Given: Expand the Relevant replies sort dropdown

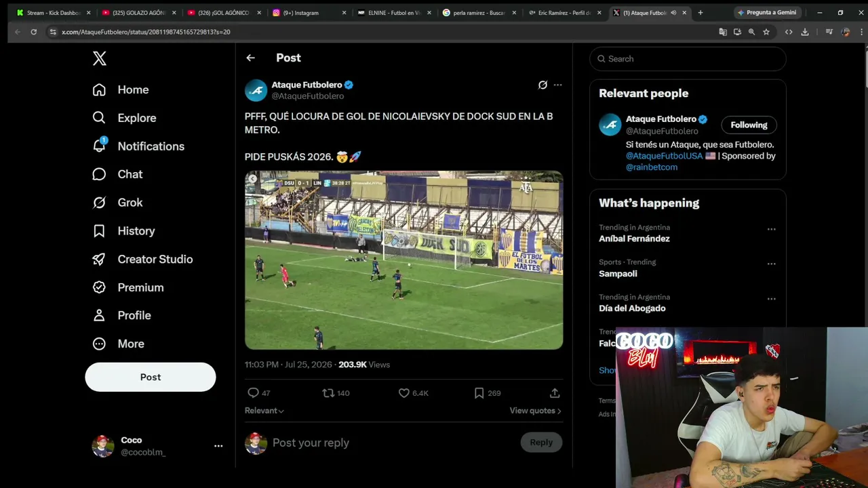Looking at the screenshot, I should coord(264,411).
